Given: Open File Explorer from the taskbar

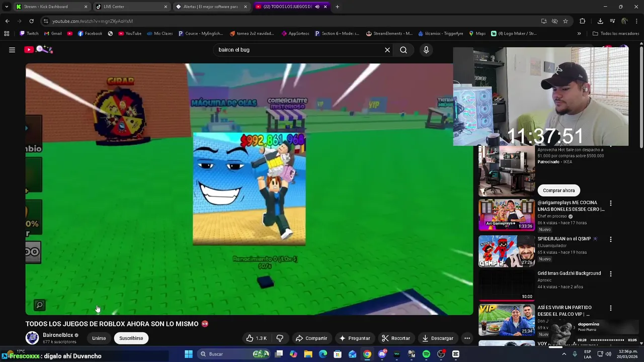Looking at the screenshot, I should (x=308, y=354).
